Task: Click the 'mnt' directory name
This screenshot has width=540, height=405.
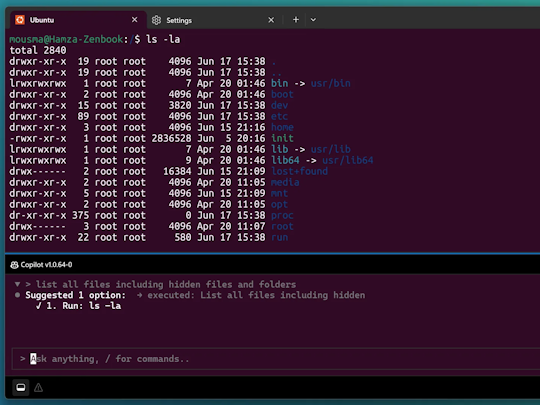Action: (x=279, y=194)
